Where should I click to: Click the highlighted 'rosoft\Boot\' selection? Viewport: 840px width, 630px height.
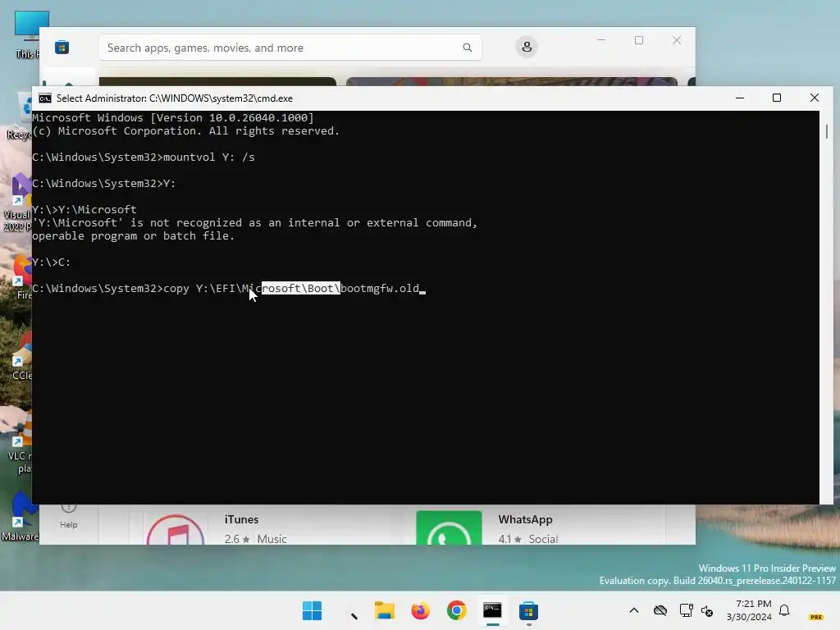[x=300, y=288]
